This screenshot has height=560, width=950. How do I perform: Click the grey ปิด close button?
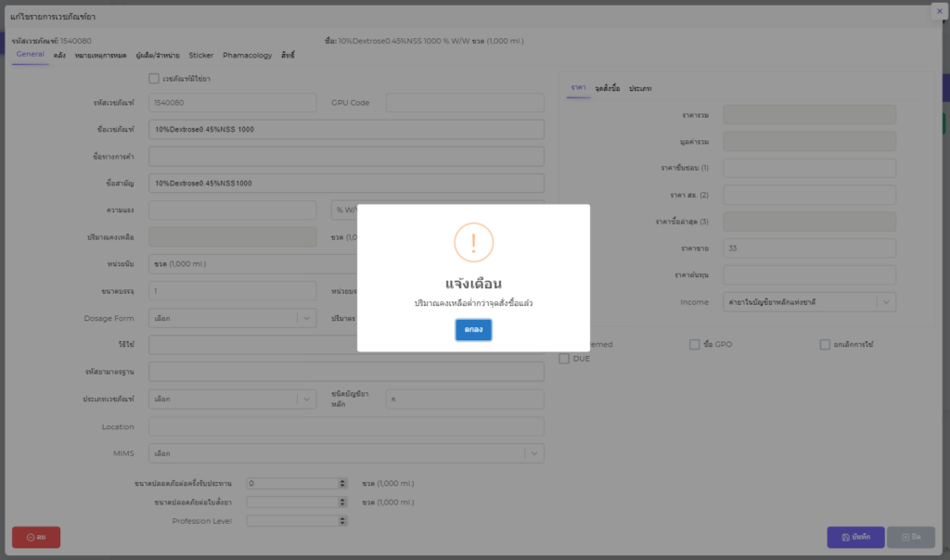coord(910,537)
